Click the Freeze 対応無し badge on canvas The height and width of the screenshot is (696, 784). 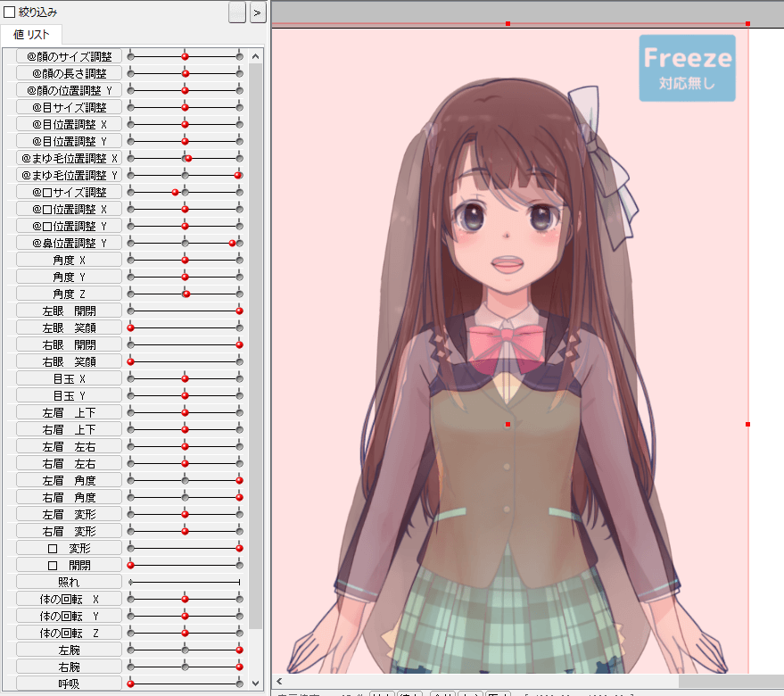(688, 68)
